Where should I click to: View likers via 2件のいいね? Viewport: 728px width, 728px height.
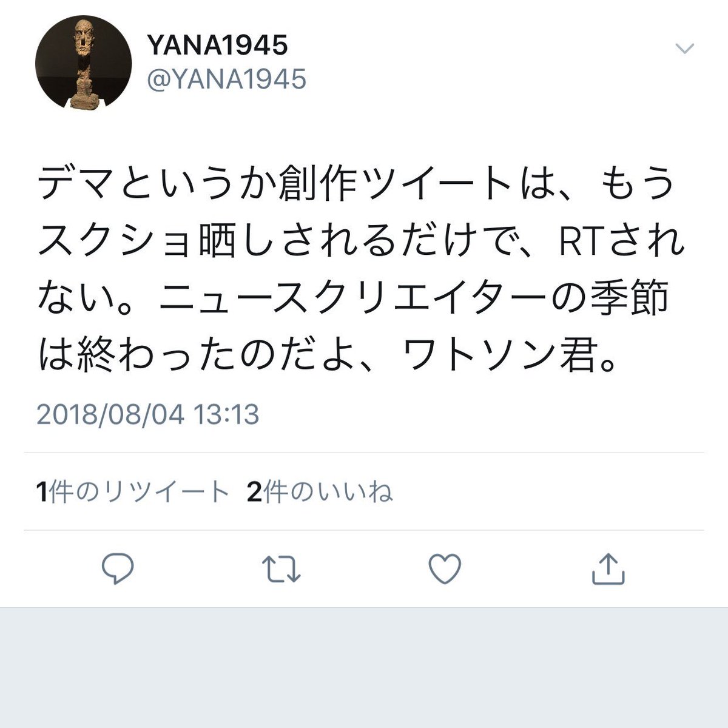(320, 492)
